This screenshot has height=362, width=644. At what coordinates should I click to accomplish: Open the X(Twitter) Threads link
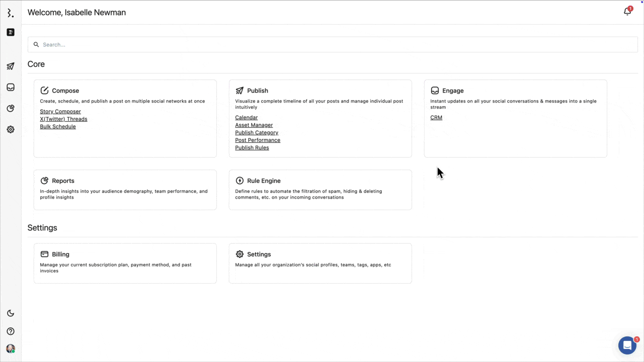[63, 119]
